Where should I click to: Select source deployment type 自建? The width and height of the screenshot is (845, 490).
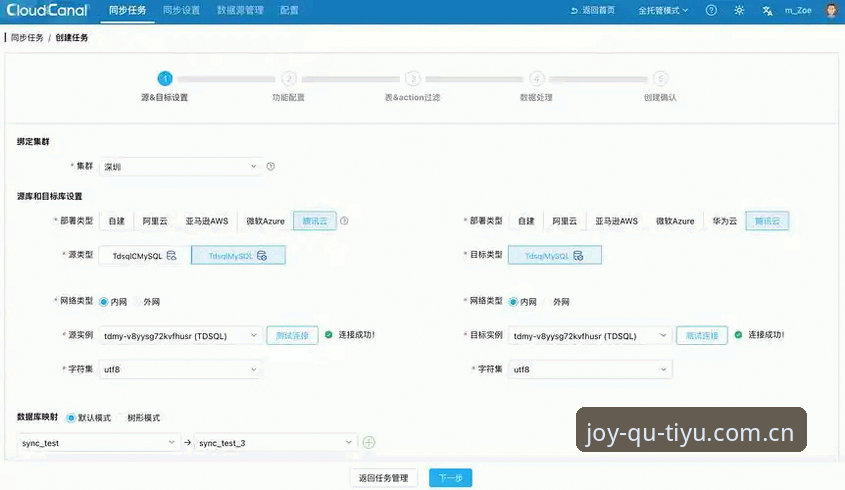point(116,221)
